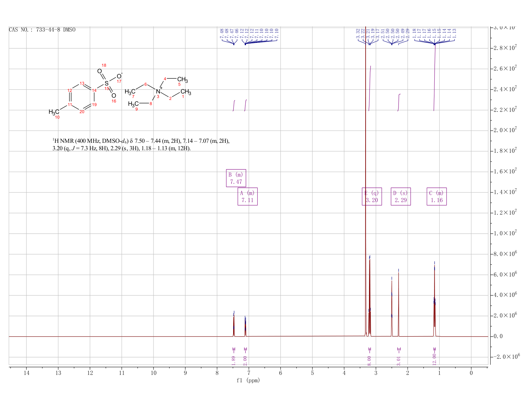Click the 9 ppm tick label on x-axis

[x=185, y=373]
